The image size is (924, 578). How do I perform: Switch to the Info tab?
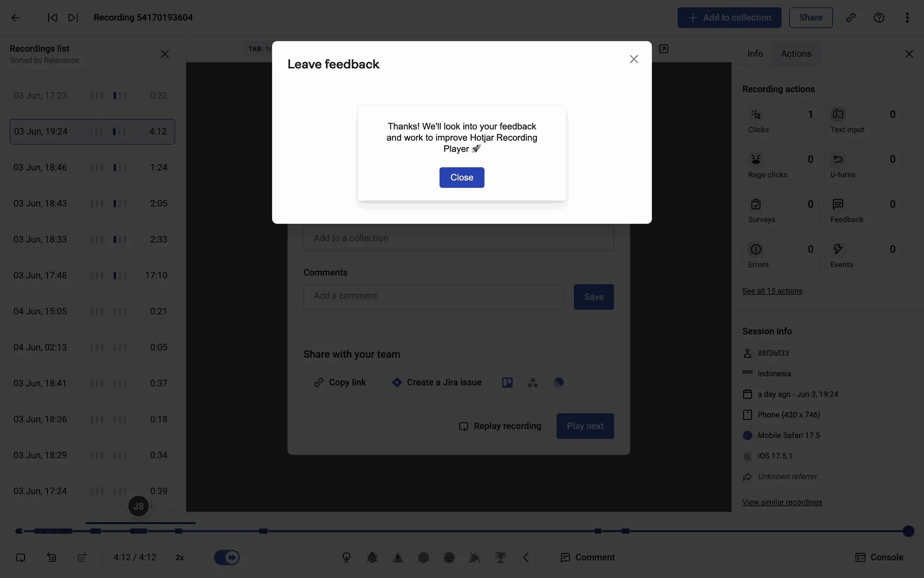pyautogui.click(x=755, y=54)
